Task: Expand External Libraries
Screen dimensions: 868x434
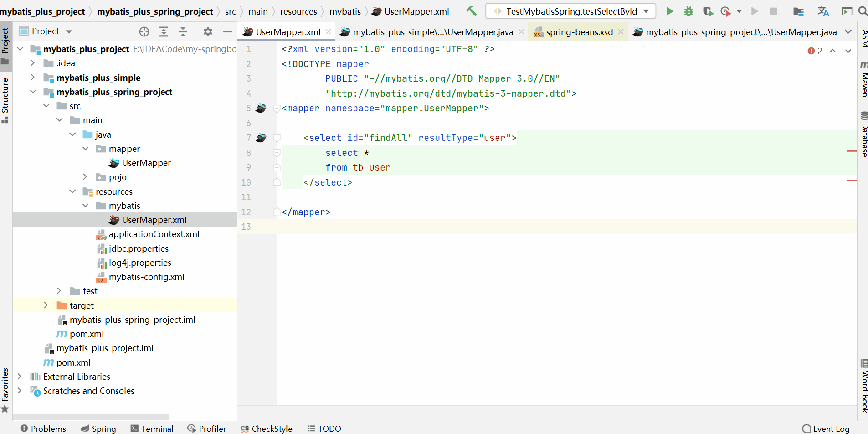Action: pyautogui.click(x=20, y=377)
